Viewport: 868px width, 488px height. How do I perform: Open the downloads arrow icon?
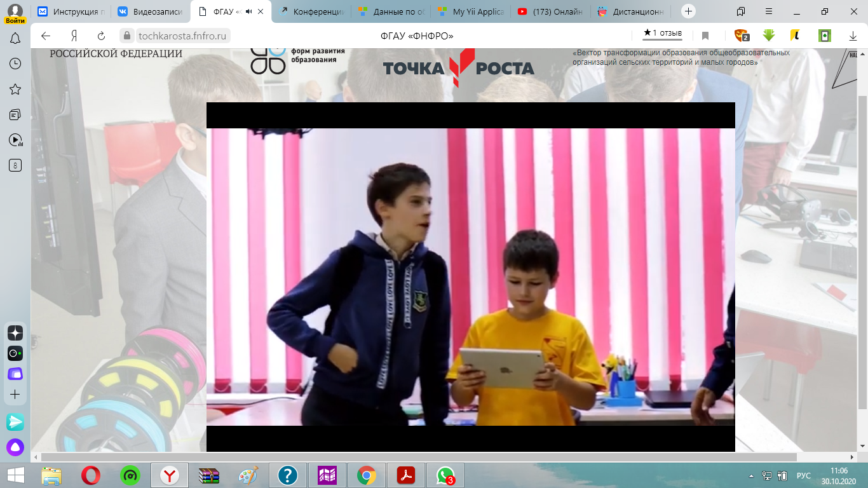(x=853, y=36)
